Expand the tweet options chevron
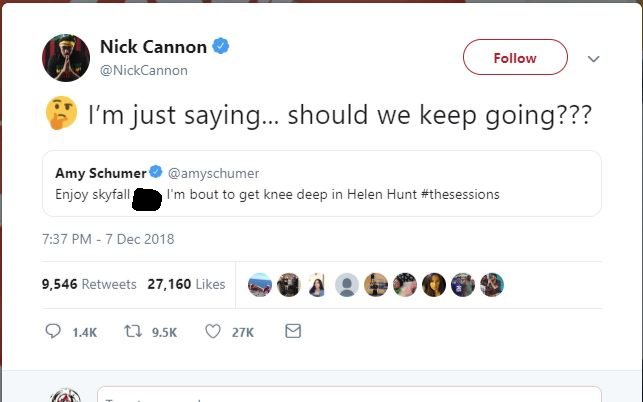The height and width of the screenshot is (402, 643). 593,59
